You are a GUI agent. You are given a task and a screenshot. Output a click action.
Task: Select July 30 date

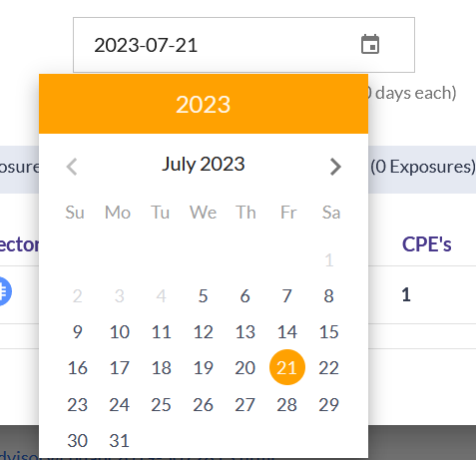click(x=77, y=440)
